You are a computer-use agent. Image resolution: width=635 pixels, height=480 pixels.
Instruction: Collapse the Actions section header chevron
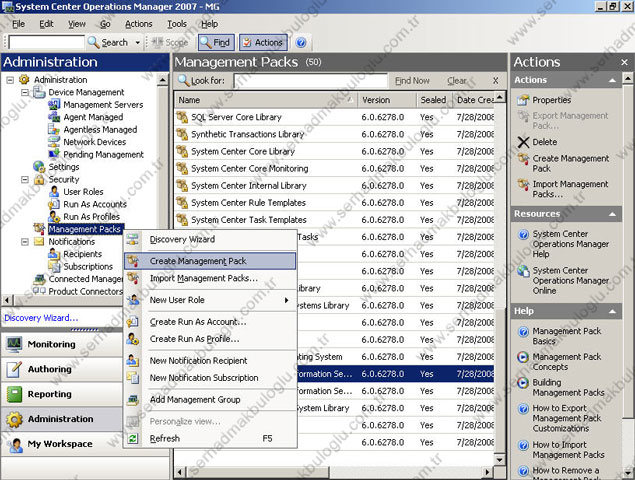coord(612,80)
